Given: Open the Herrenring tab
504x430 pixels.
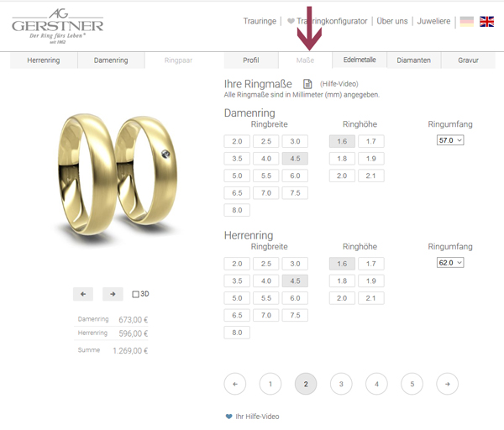Looking at the screenshot, I should [x=44, y=60].
